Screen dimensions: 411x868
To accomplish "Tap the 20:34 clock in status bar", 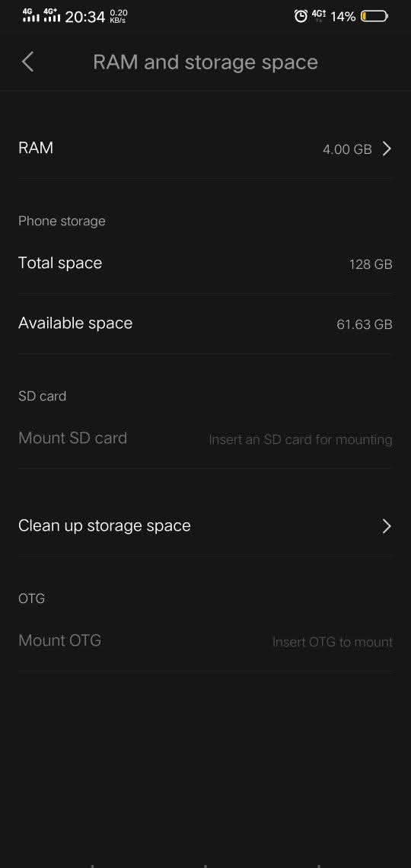I will (x=84, y=17).
